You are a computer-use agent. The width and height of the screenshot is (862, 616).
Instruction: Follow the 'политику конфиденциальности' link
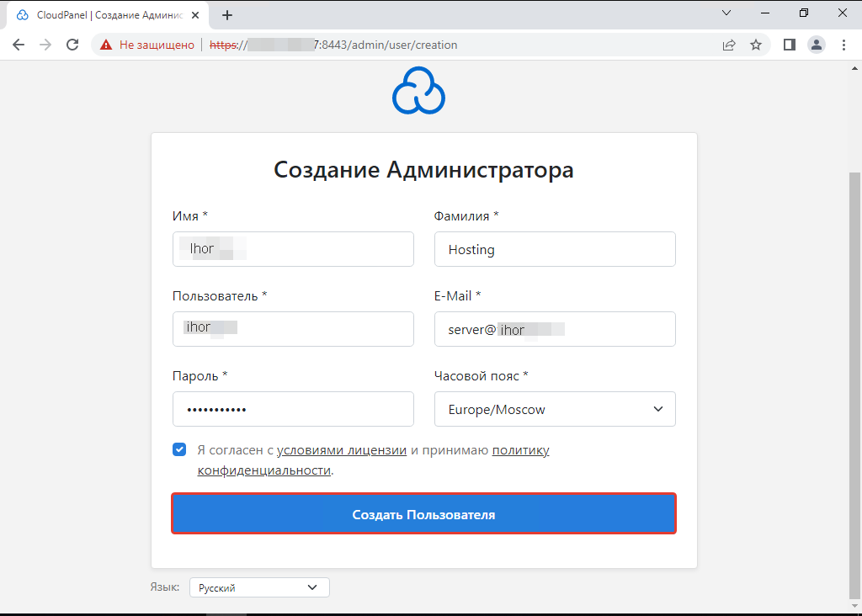521,450
